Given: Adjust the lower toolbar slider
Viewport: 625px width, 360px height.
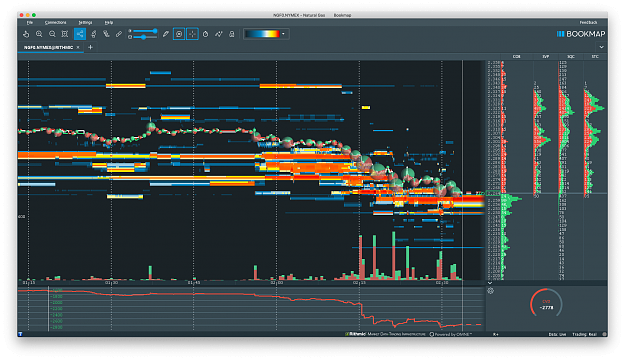Looking at the screenshot, I should click(145, 37).
